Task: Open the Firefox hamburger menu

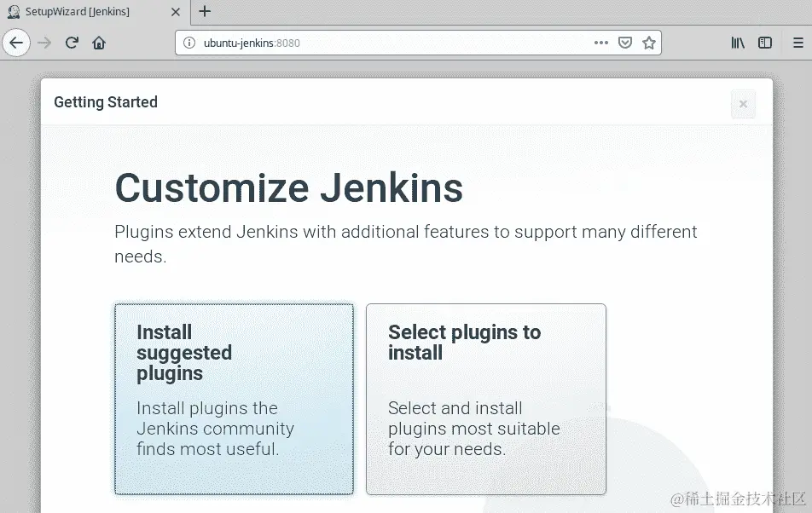Action: click(798, 43)
